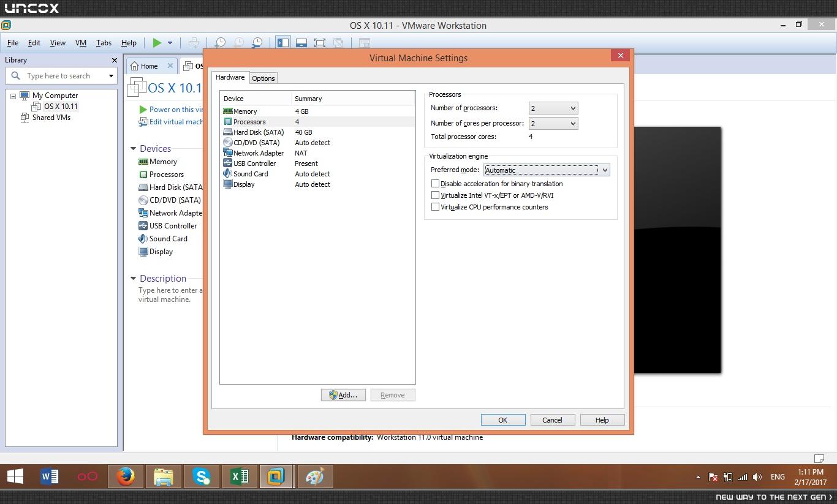Check Virtualize Intel VT-x/EPT or AMD-V/RVI
The width and height of the screenshot is (837, 504).
(435, 195)
